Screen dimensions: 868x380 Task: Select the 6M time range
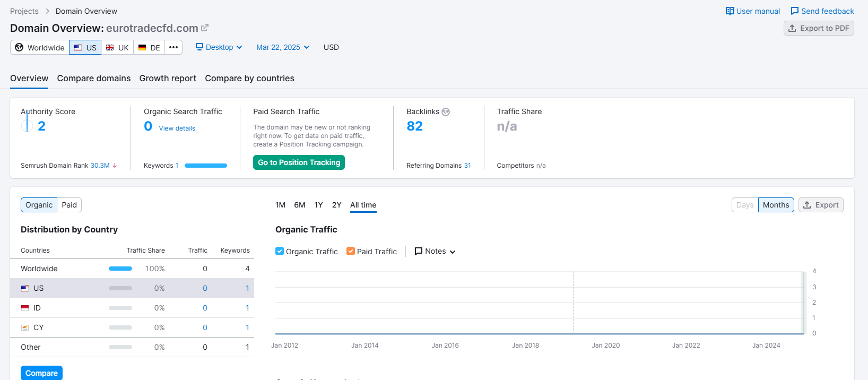[x=300, y=205]
